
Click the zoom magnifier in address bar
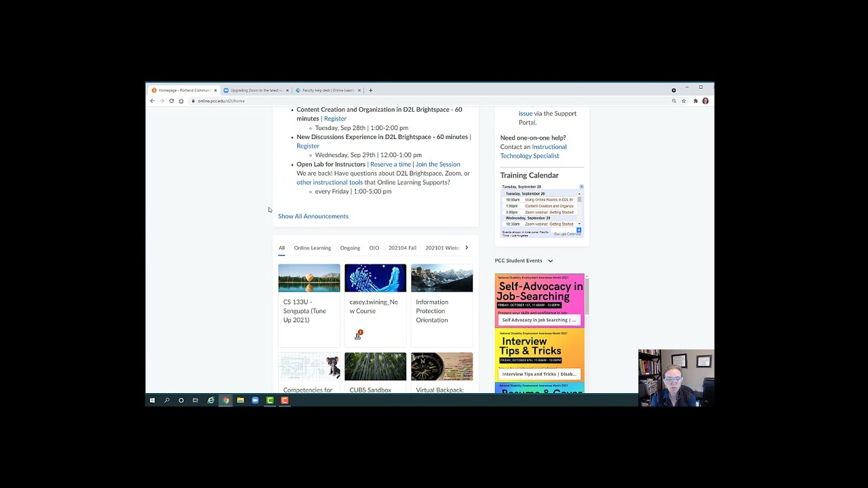(x=674, y=101)
